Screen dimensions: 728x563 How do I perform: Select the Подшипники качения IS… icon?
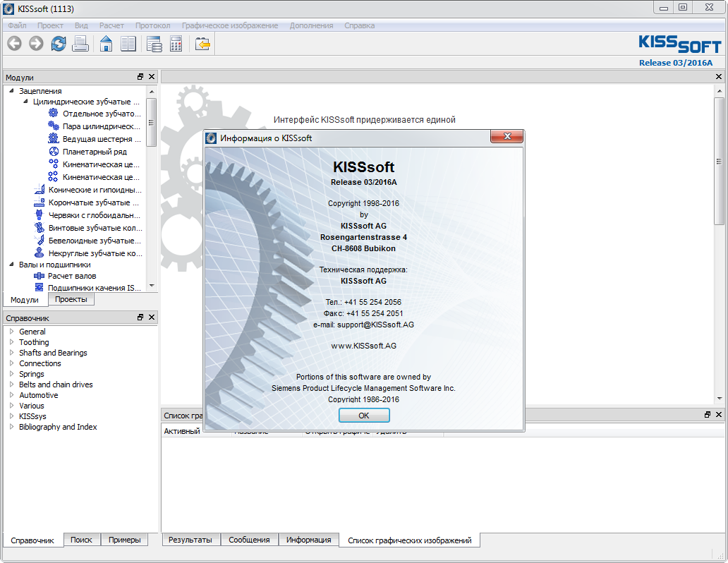39,287
